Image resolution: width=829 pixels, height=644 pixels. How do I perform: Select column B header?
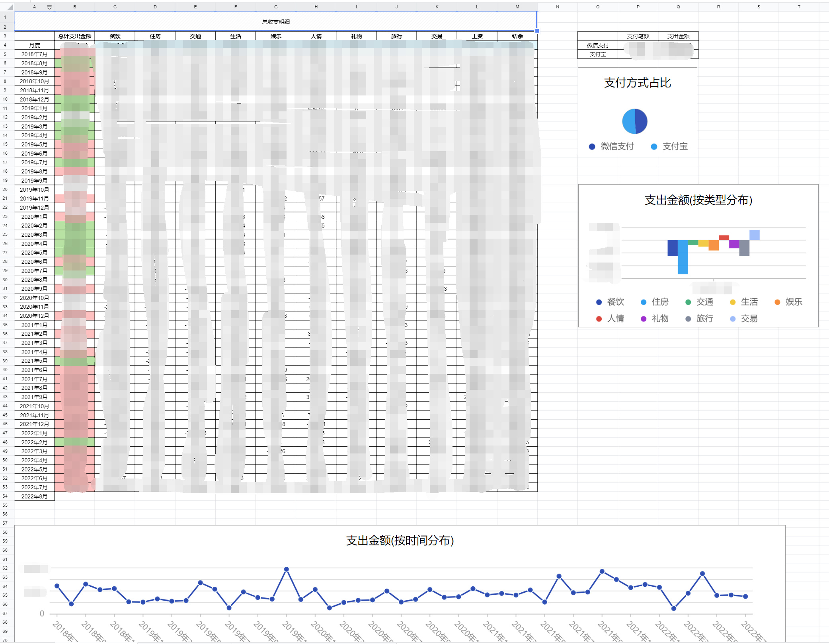pyautogui.click(x=74, y=7)
